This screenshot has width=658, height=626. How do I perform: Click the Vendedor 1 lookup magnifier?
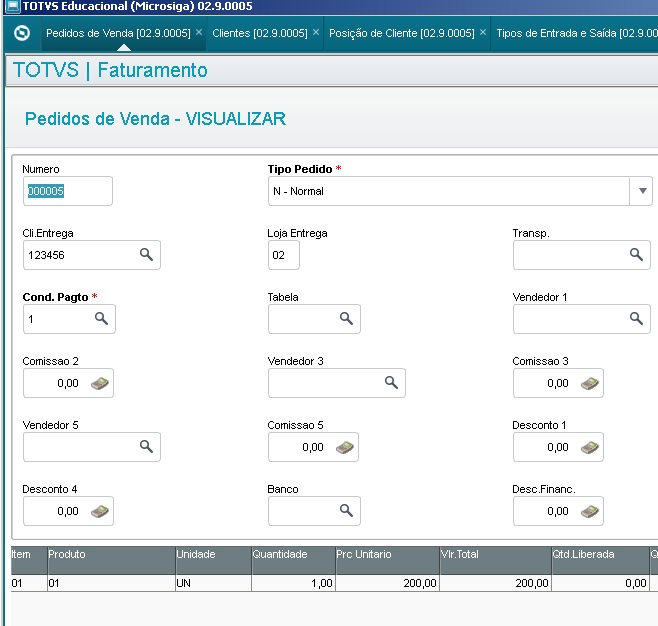point(636,318)
